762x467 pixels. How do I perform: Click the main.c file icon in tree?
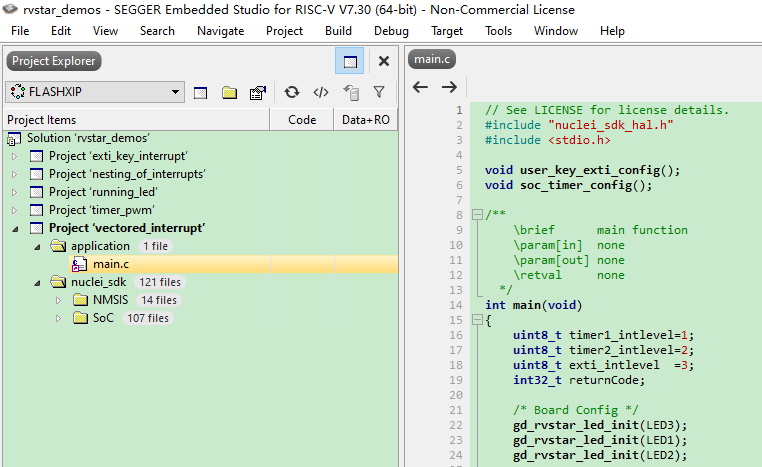coord(79,264)
